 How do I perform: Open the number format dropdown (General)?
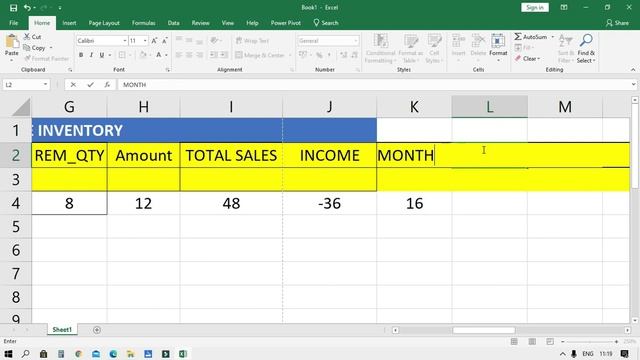coord(356,41)
